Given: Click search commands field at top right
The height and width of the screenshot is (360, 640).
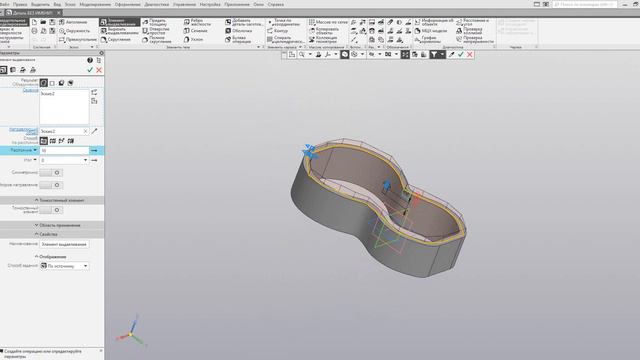Looking at the screenshot, I should point(585,4).
